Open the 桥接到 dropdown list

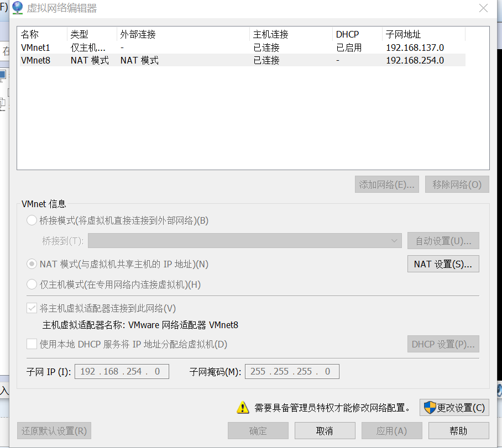pos(245,241)
